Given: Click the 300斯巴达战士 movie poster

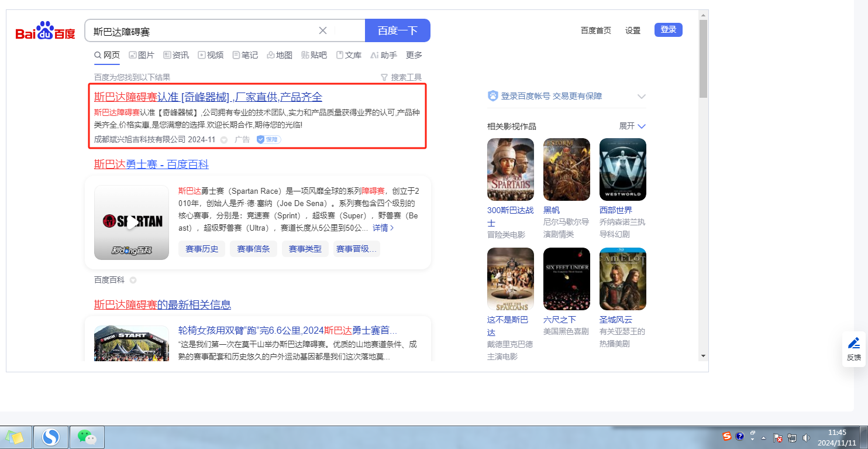Looking at the screenshot, I should [x=510, y=170].
